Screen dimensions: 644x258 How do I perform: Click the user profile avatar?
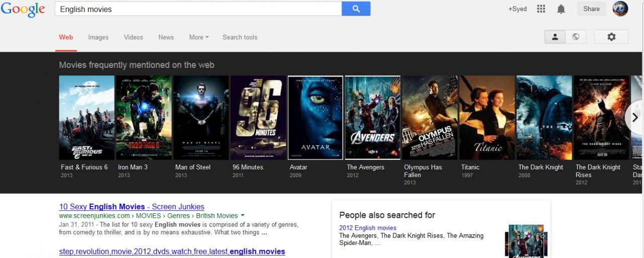tap(620, 9)
